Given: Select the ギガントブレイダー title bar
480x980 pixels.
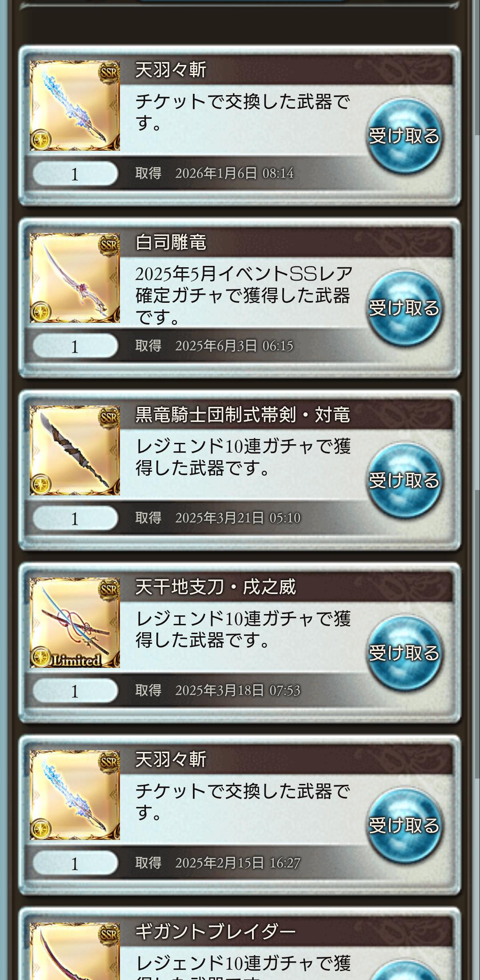Looking at the screenshot, I should (x=286, y=932).
